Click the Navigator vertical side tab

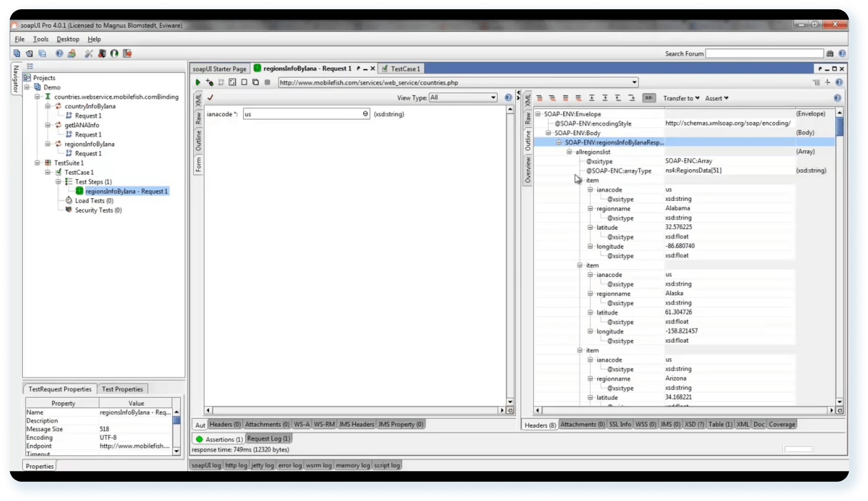(16, 79)
